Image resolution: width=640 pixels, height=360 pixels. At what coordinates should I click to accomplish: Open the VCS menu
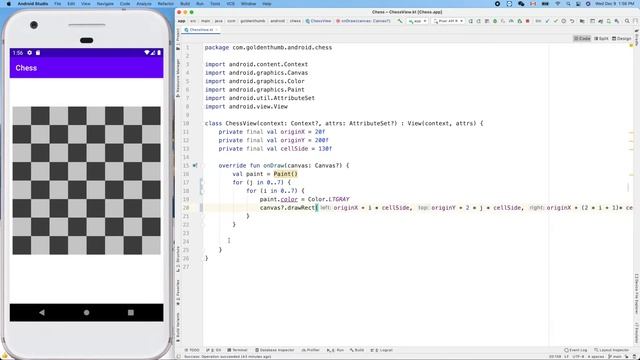[231, 4]
